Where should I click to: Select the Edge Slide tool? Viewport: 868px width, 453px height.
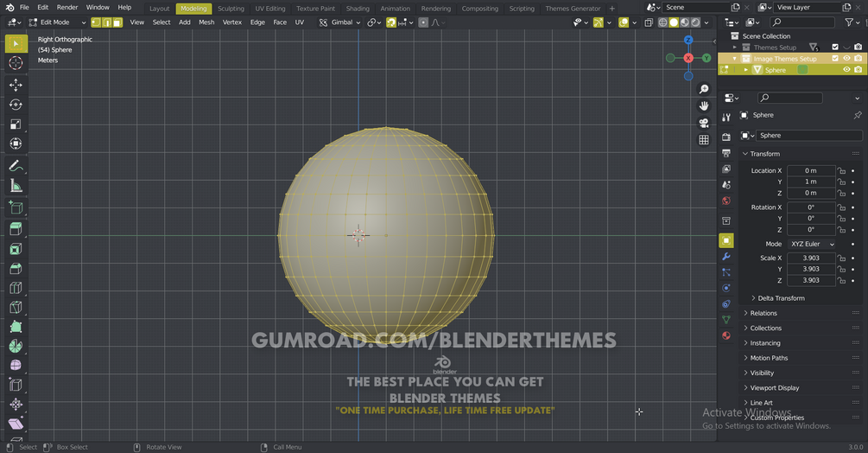tap(16, 385)
